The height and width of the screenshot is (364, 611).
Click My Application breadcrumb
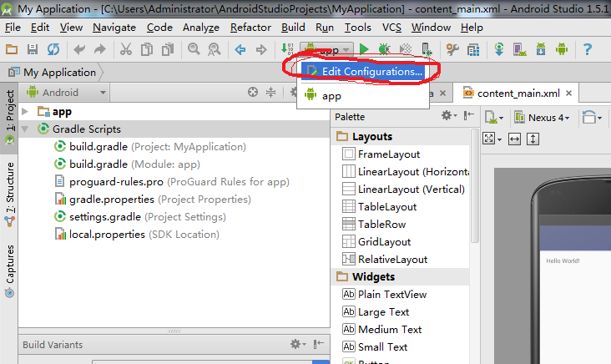tap(53, 73)
